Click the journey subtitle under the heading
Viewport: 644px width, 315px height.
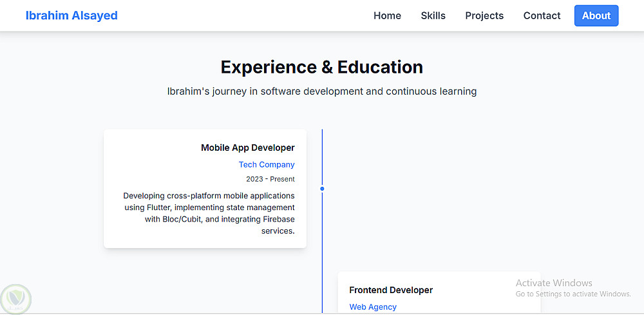322,91
